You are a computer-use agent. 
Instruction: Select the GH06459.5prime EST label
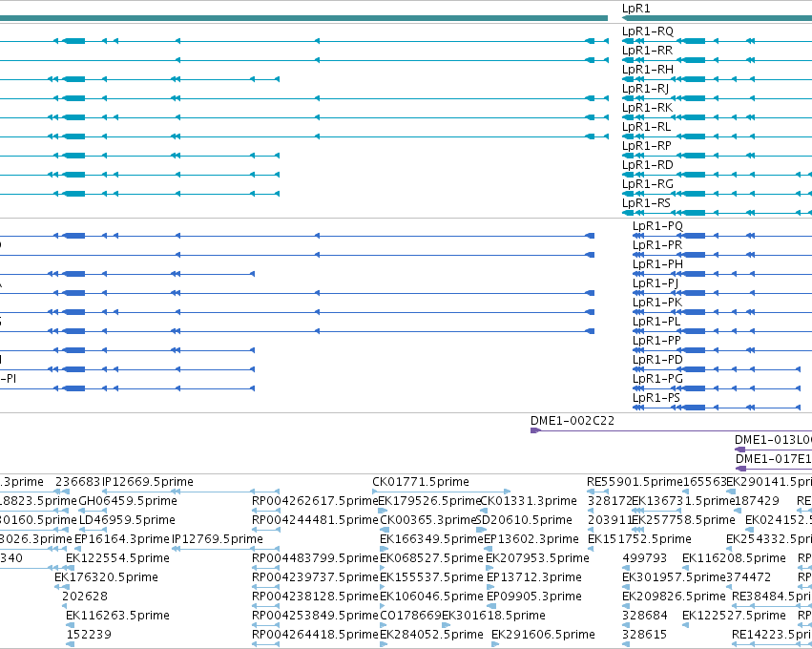click(x=128, y=501)
